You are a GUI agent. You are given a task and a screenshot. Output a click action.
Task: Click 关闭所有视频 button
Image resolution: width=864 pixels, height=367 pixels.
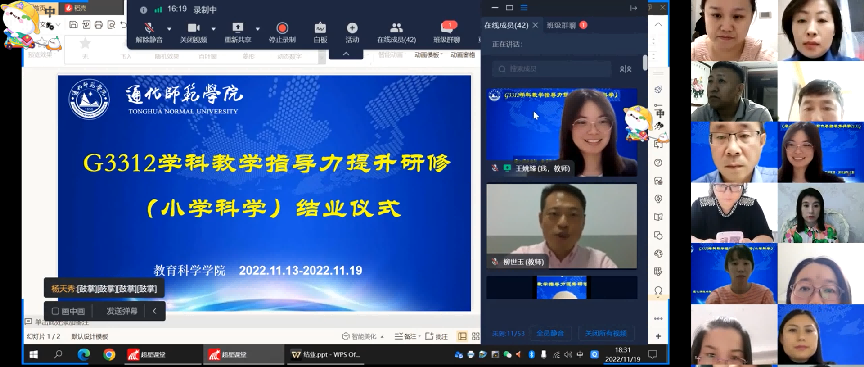tap(606, 333)
